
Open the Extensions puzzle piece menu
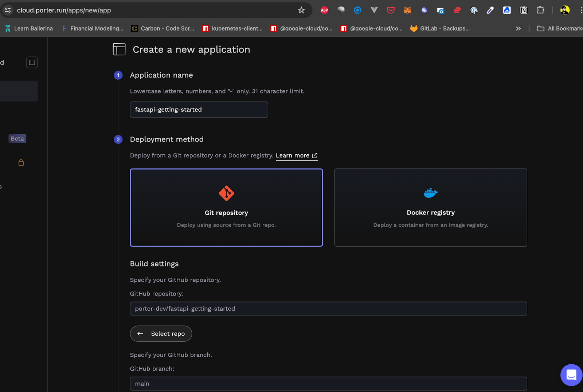(x=540, y=10)
